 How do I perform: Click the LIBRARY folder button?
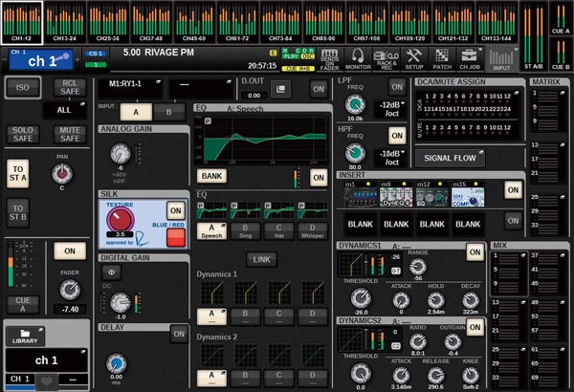click(26, 335)
